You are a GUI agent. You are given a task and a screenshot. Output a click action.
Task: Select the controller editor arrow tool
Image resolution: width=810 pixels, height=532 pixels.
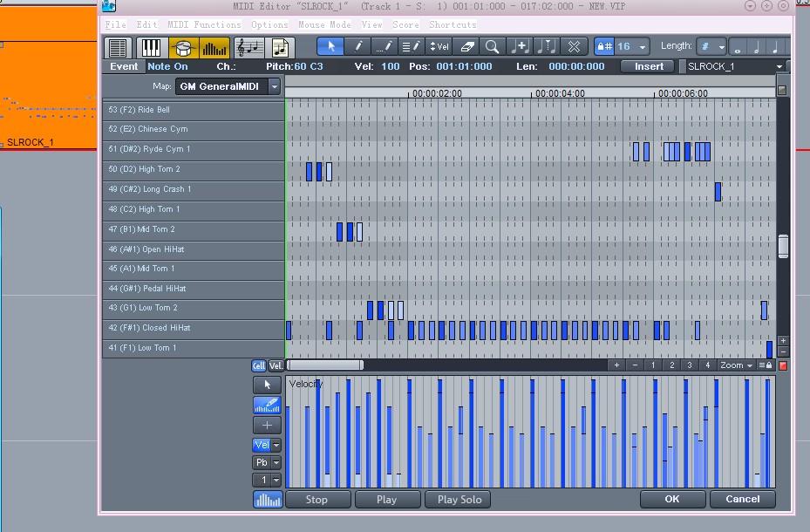click(x=267, y=385)
